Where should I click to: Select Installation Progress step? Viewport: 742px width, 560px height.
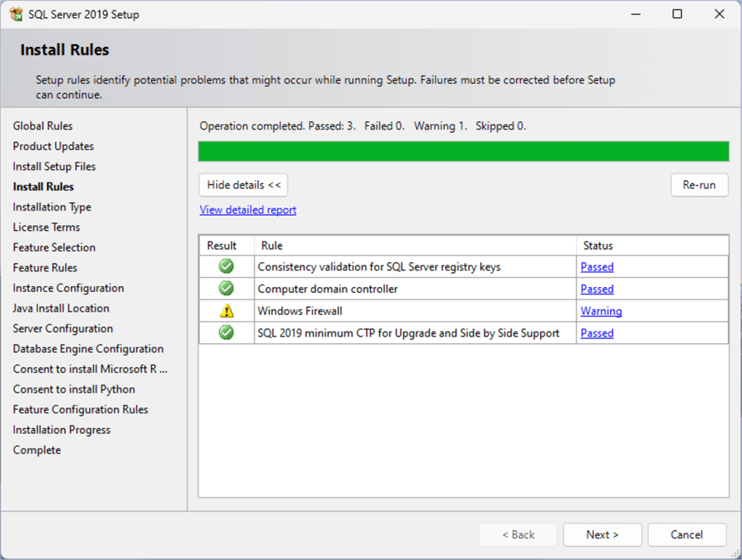tap(62, 430)
